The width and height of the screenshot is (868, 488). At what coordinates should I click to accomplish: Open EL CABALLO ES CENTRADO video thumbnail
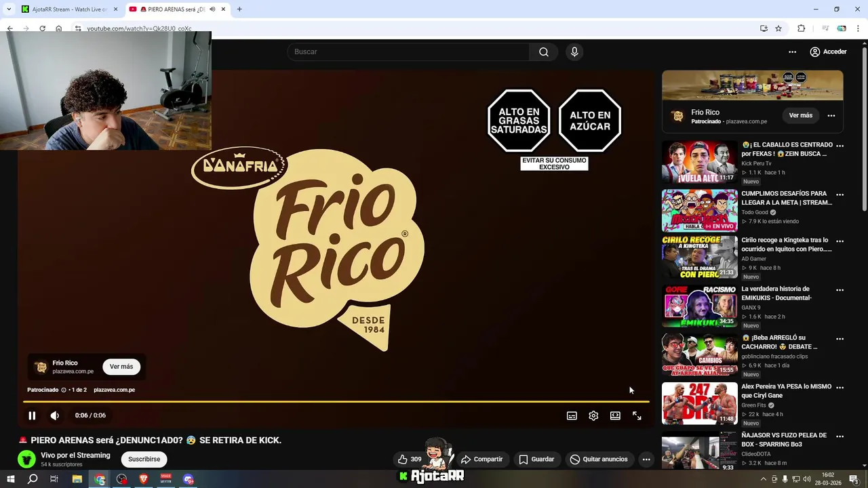point(699,162)
